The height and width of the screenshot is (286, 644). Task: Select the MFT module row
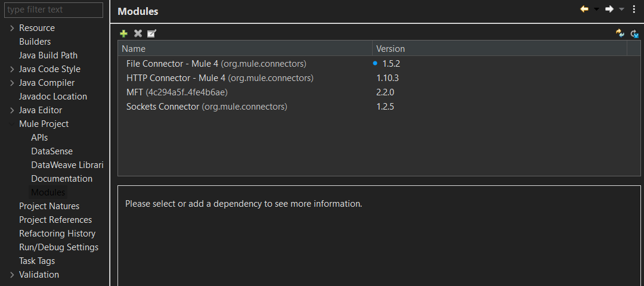point(177,92)
